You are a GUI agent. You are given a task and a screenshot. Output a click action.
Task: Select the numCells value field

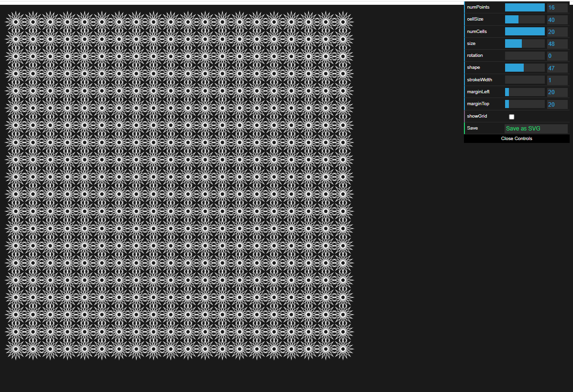click(557, 32)
